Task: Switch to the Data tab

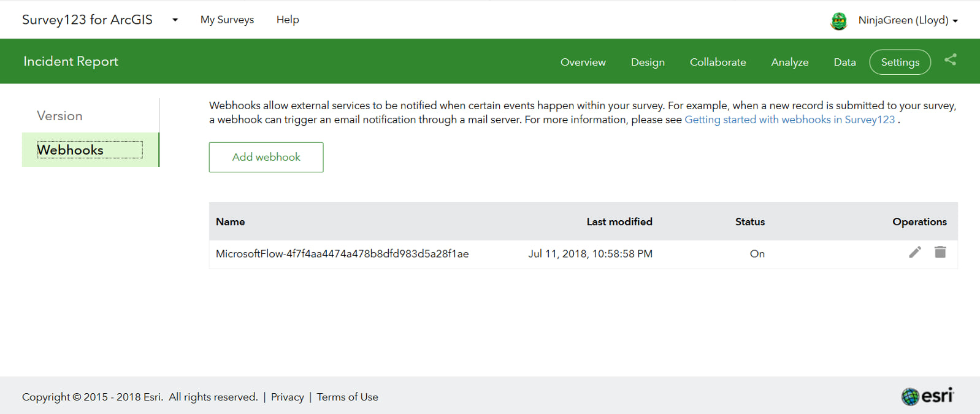Action: 844,62
